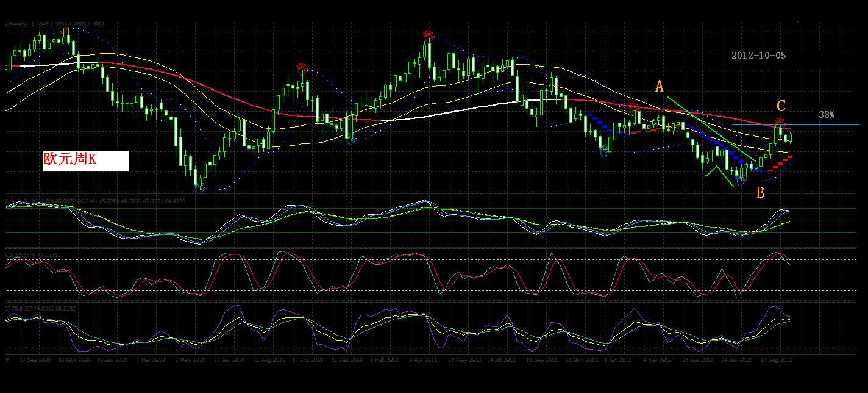Click the orange letter A marker

tap(659, 87)
